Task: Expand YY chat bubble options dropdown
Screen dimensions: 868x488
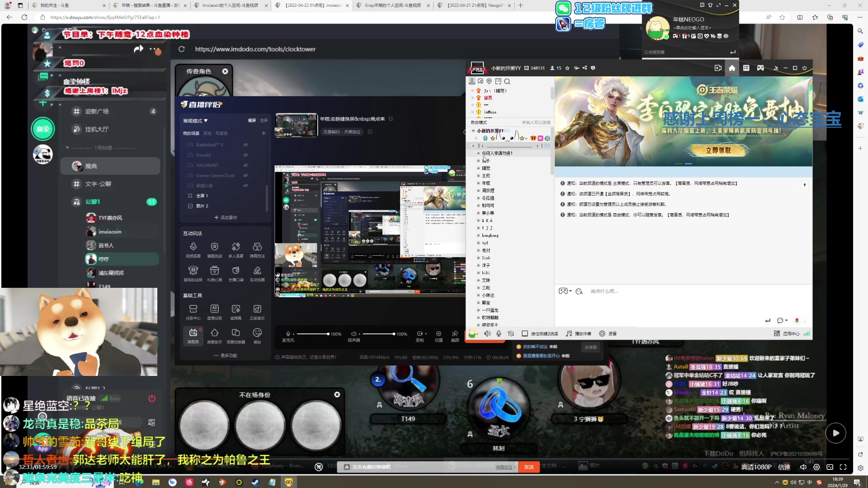Action: click(787, 320)
